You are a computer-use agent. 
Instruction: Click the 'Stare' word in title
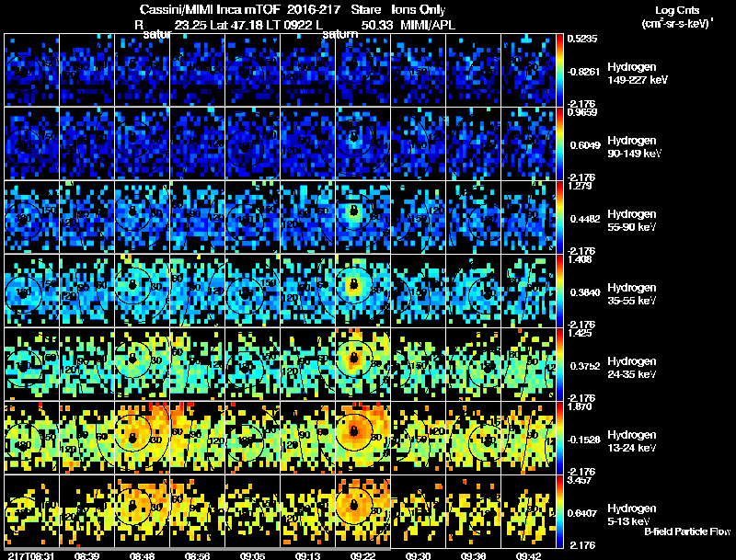pyautogui.click(x=365, y=9)
